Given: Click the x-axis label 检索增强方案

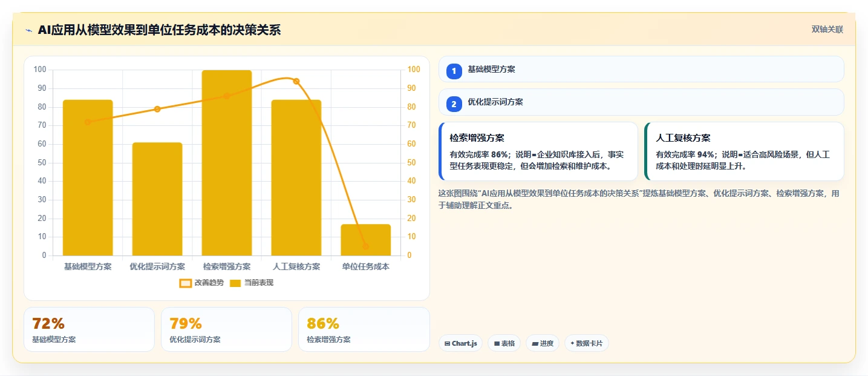Looking at the screenshot, I should coord(227,266).
